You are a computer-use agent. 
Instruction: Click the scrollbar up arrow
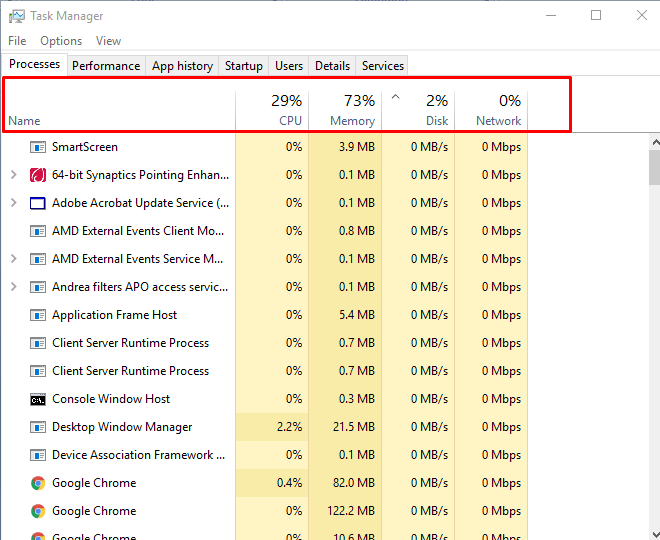[x=655, y=142]
